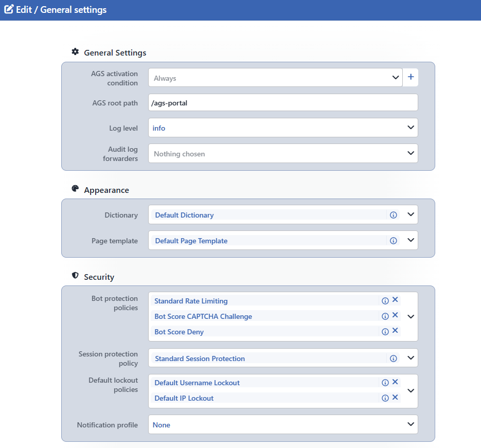Image resolution: width=481 pixels, height=448 pixels.
Task: Show info for Default IP Lockout
Action: (385, 398)
